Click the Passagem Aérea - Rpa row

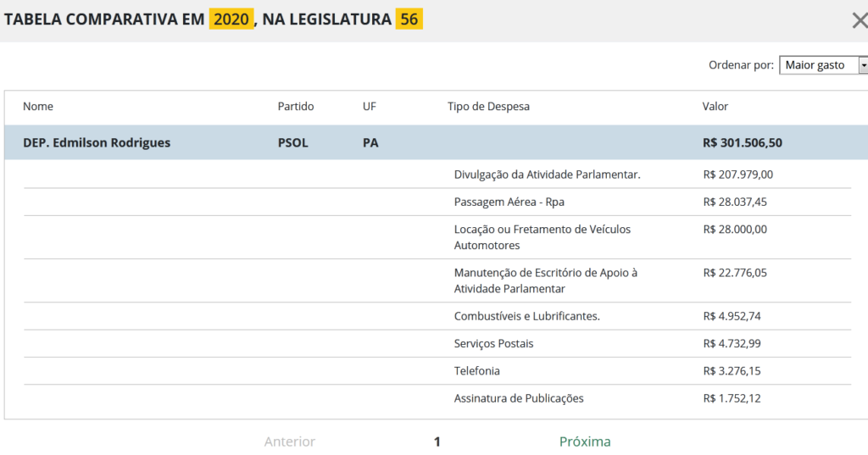click(x=509, y=202)
